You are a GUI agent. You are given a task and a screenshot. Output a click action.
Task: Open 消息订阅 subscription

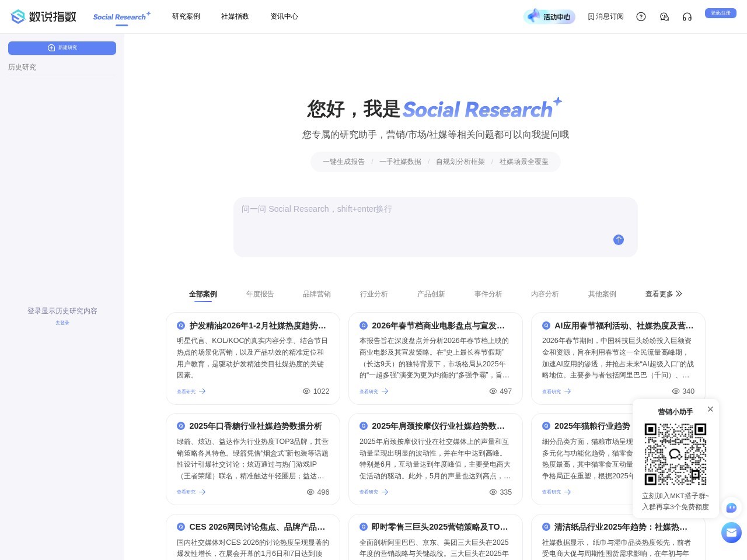click(606, 16)
